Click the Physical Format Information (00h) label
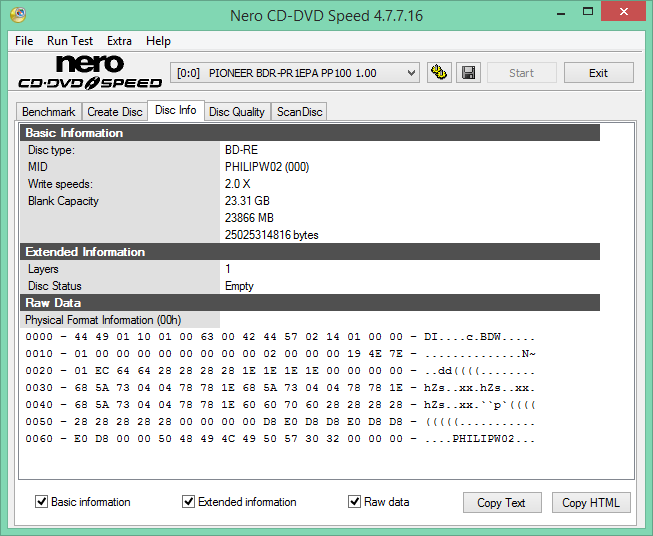 [103, 320]
